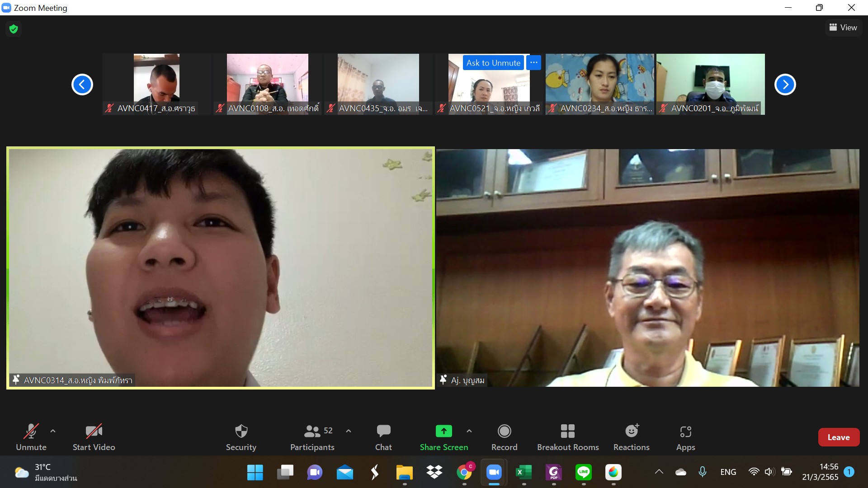The image size is (868, 488).
Task: Click the microphone tray icon
Action: (x=703, y=472)
